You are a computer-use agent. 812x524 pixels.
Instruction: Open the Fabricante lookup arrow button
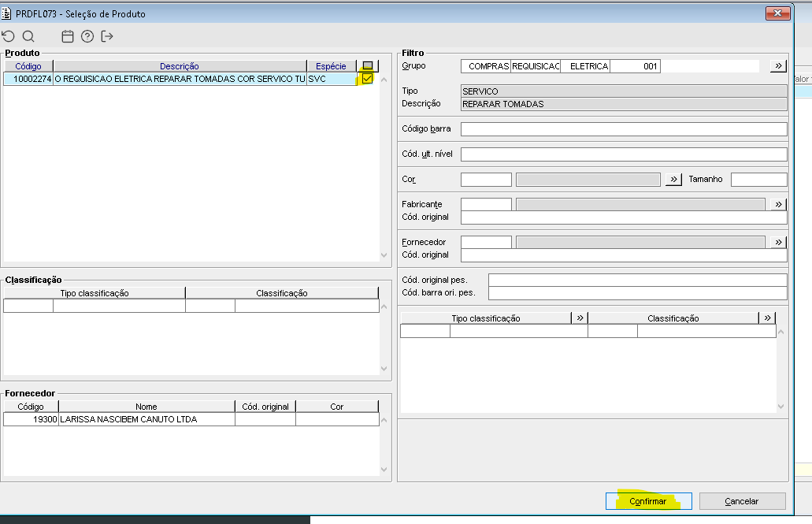pyautogui.click(x=778, y=205)
